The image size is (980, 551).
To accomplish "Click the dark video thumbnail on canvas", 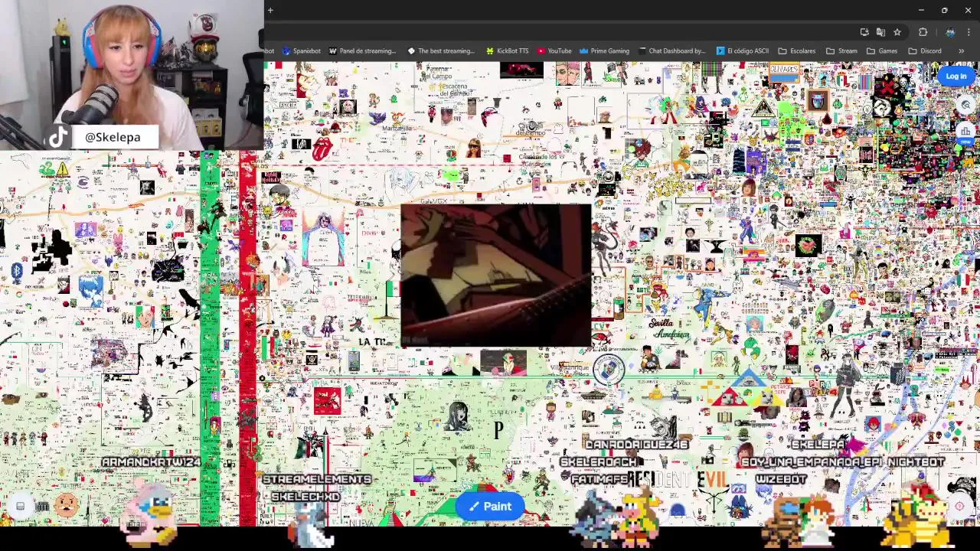I will [x=496, y=275].
